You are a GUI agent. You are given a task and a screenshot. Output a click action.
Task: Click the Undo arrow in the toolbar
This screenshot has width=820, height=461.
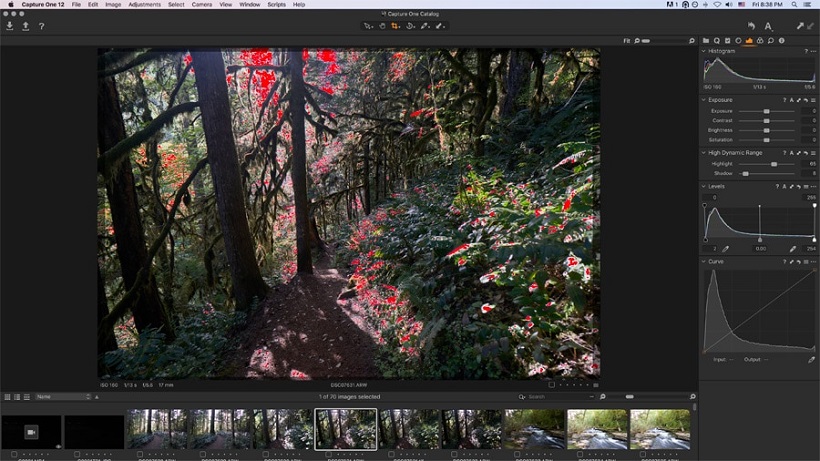751,26
